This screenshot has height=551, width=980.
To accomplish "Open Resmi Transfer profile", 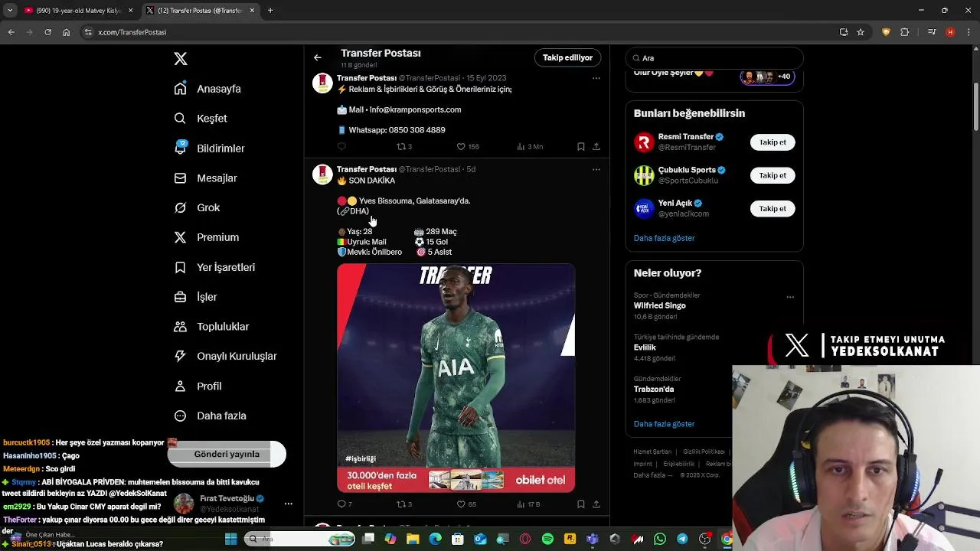I will tap(685, 137).
